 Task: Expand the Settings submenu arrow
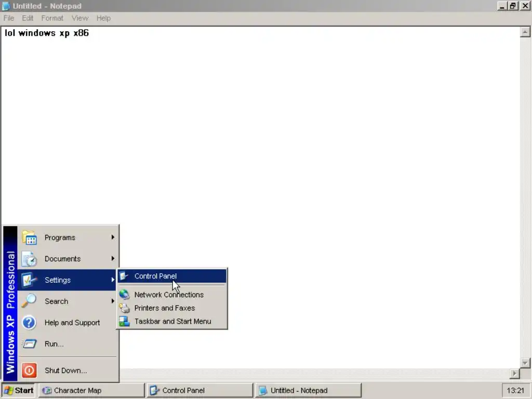[113, 280]
